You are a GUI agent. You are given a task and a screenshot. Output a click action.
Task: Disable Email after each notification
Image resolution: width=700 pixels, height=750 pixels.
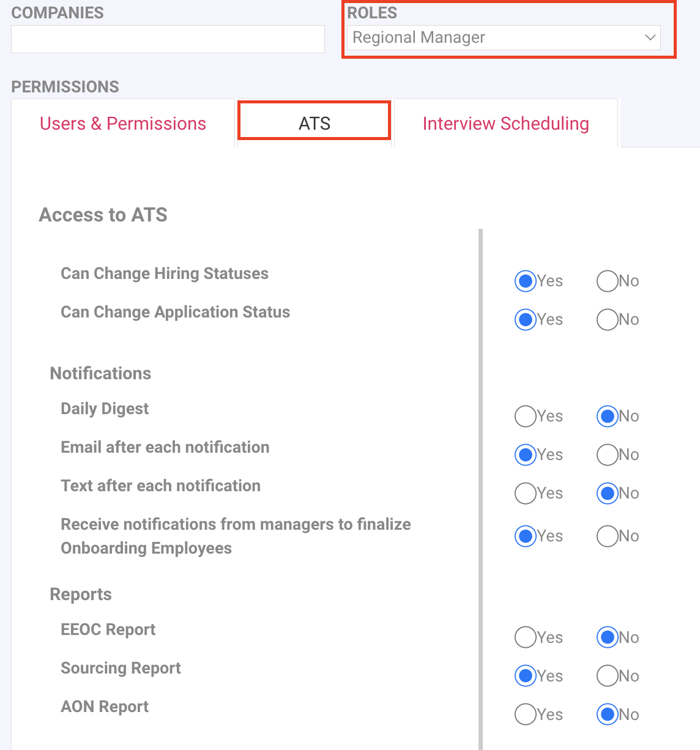pos(607,455)
